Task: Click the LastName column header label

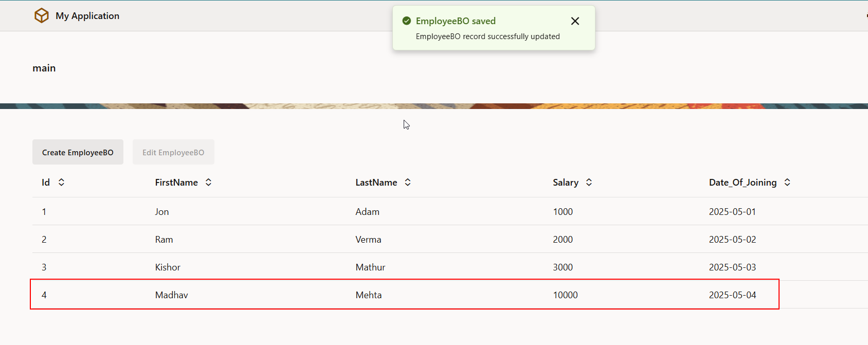Action: point(376,183)
